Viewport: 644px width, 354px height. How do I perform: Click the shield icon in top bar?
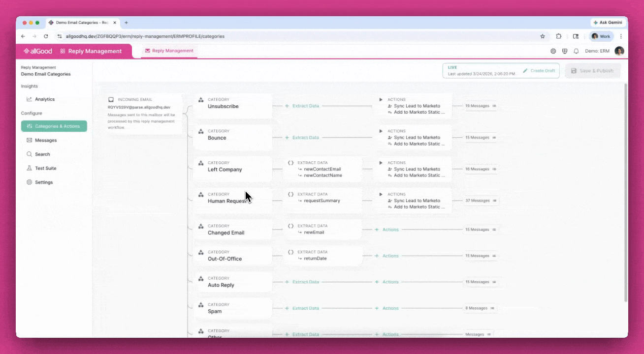coord(565,51)
